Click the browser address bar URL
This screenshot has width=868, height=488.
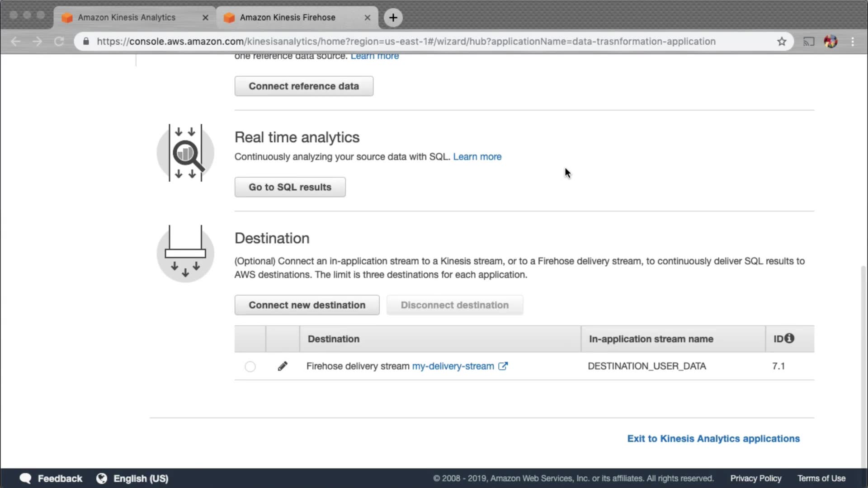click(406, 42)
